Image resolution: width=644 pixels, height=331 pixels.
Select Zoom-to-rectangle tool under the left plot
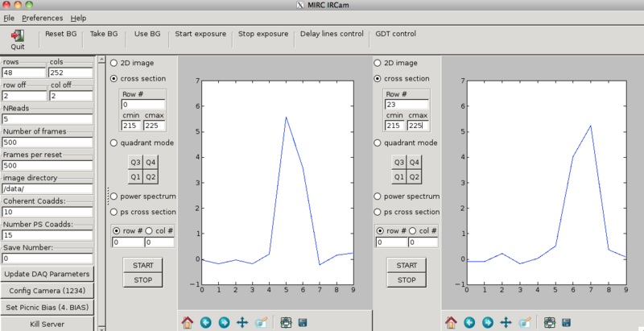pos(261,322)
